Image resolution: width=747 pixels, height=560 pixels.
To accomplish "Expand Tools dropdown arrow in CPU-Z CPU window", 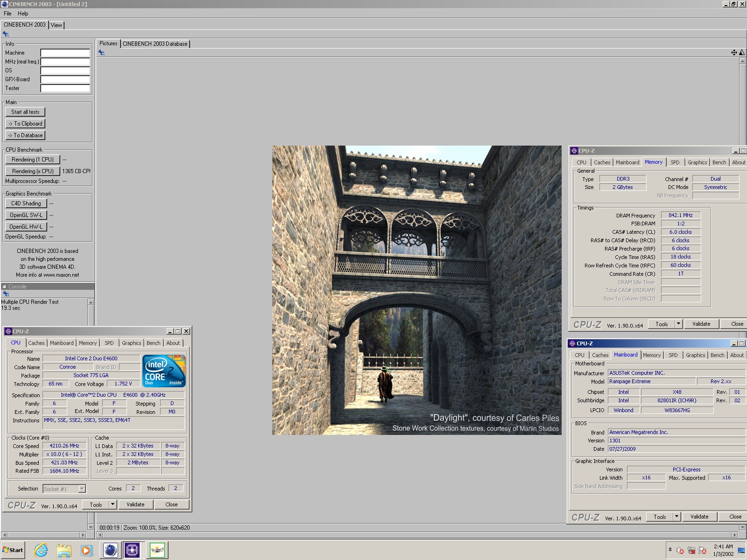I will point(113,504).
